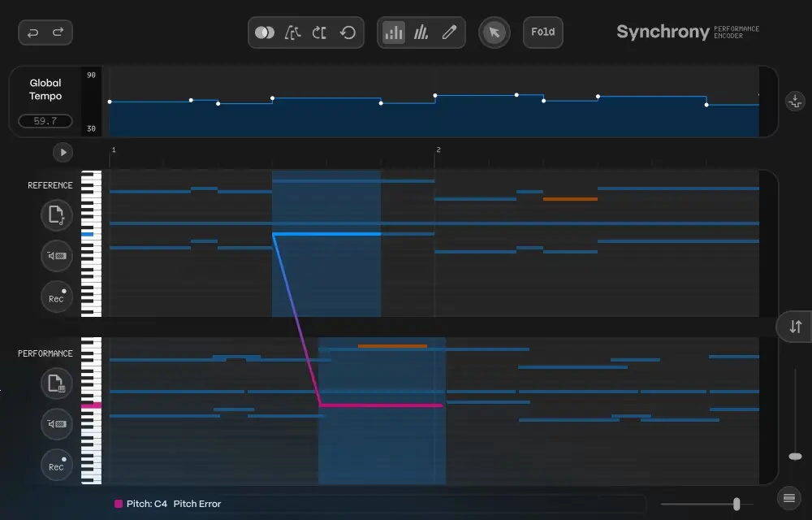Click the Synchrony logo text
Image resolution: width=812 pixels, height=520 pixels.
click(x=663, y=32)
